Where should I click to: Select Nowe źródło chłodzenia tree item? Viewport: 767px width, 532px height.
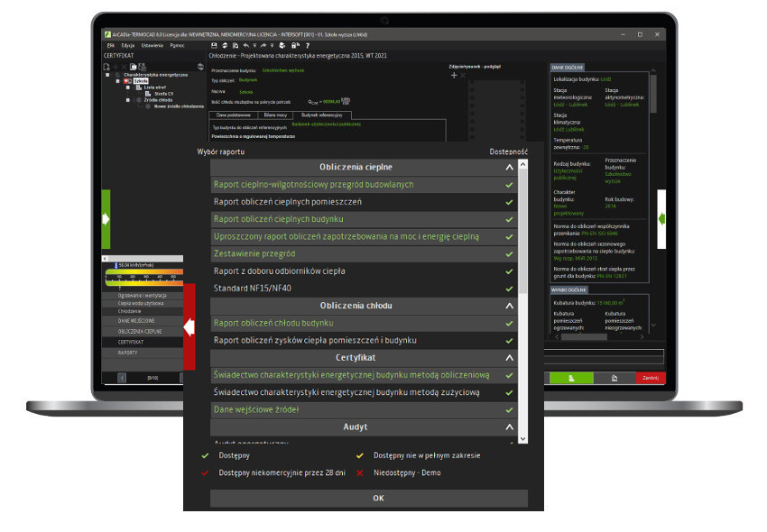(179, 106)
